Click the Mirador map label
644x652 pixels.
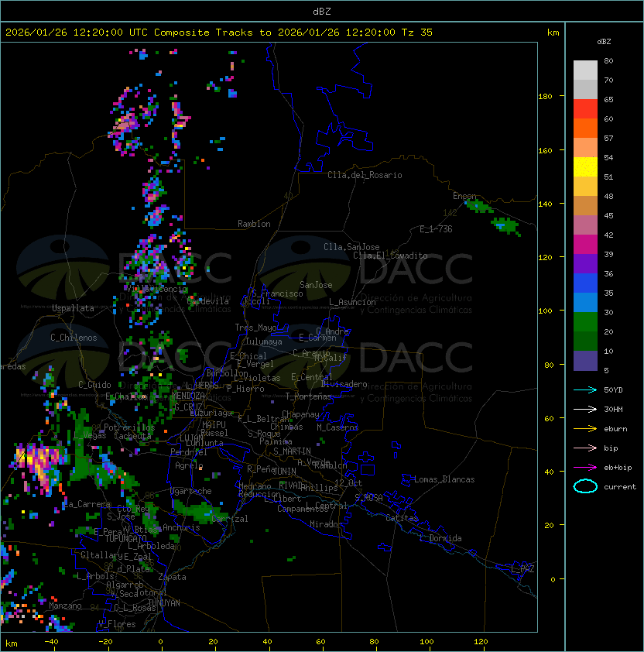click(326, 524)
